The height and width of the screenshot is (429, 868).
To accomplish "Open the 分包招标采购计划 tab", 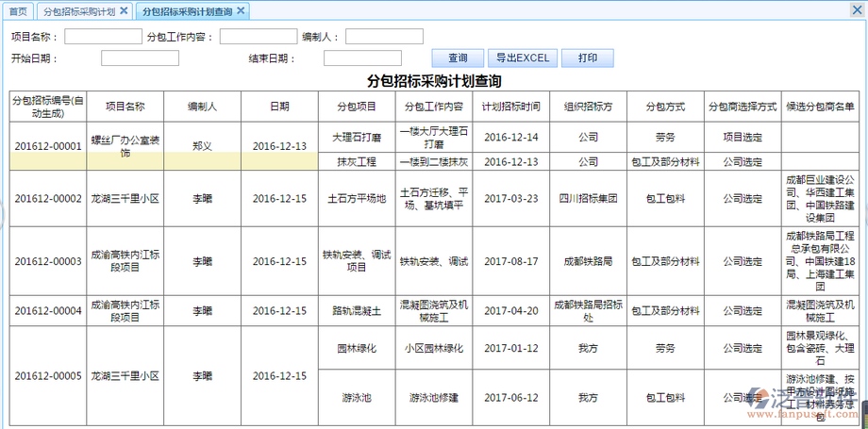I will pyautogui.click(x=79, y=11).
